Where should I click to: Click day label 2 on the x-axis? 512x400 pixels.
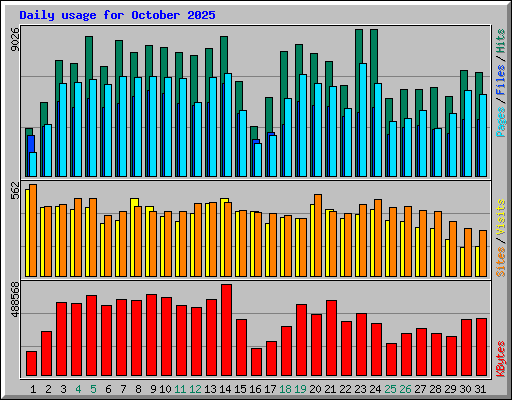48,389
